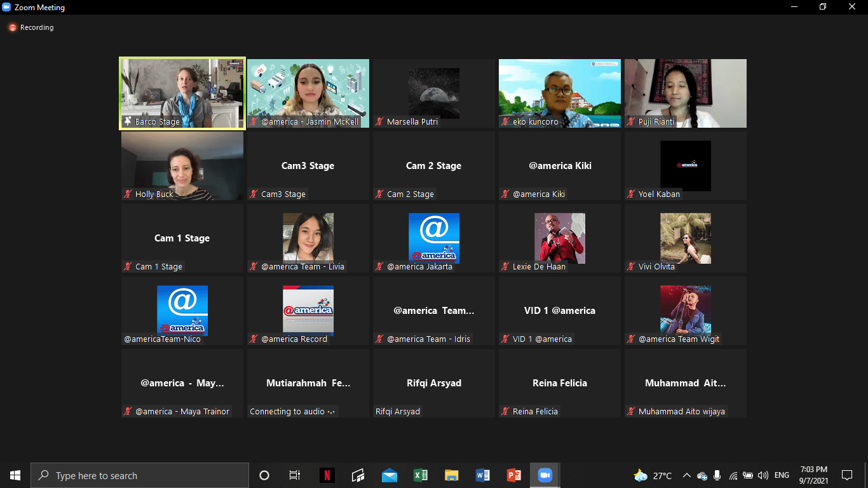Click the Cam 1 Stage name label

[x=159, y=266]
